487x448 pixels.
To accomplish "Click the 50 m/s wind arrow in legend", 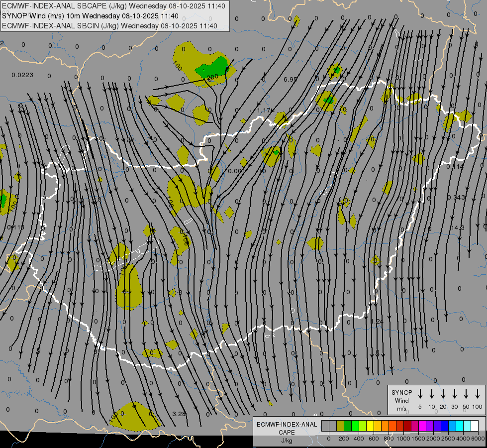I will coord(466,394).
